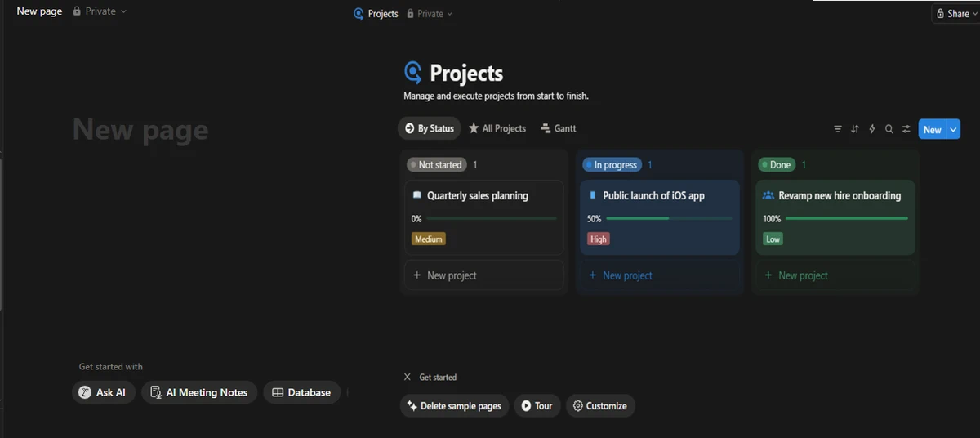
Task: Open the sort options icon
Action: 855,129
